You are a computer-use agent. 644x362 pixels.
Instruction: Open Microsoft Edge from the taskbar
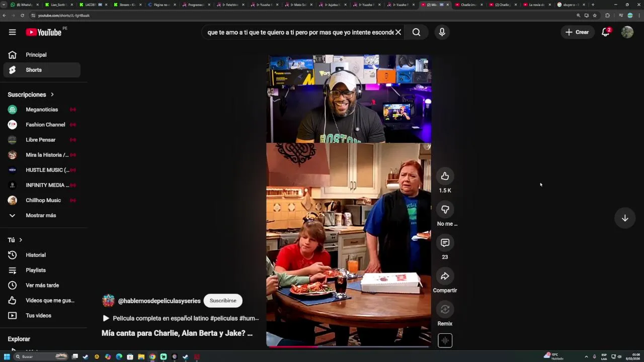click(119, 357)
